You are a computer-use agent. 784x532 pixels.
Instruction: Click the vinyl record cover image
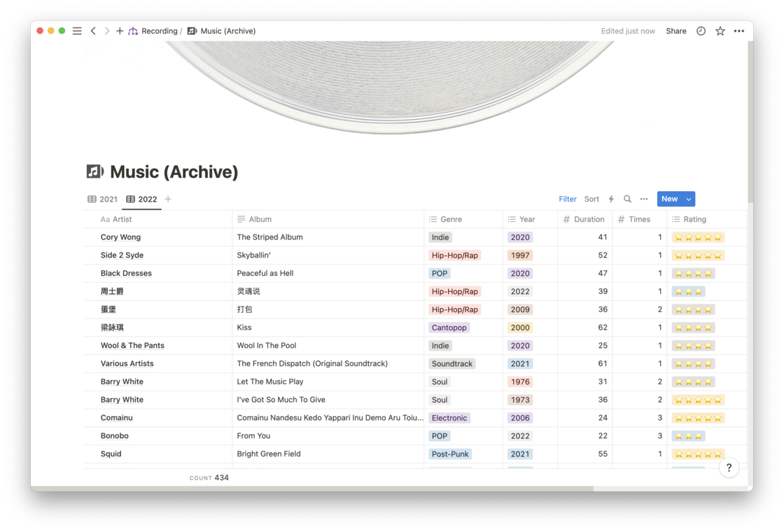click(389, 87)
